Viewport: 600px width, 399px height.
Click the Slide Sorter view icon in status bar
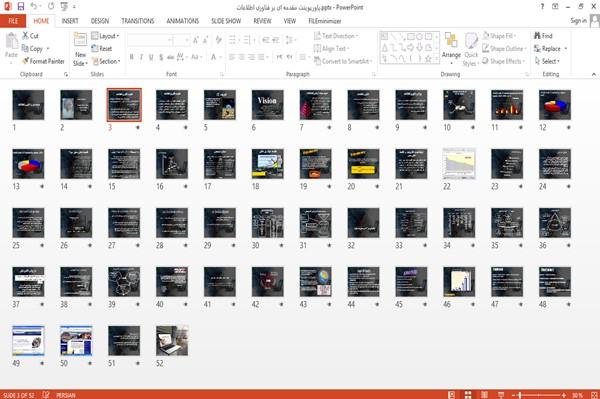(x=468, y=395)
